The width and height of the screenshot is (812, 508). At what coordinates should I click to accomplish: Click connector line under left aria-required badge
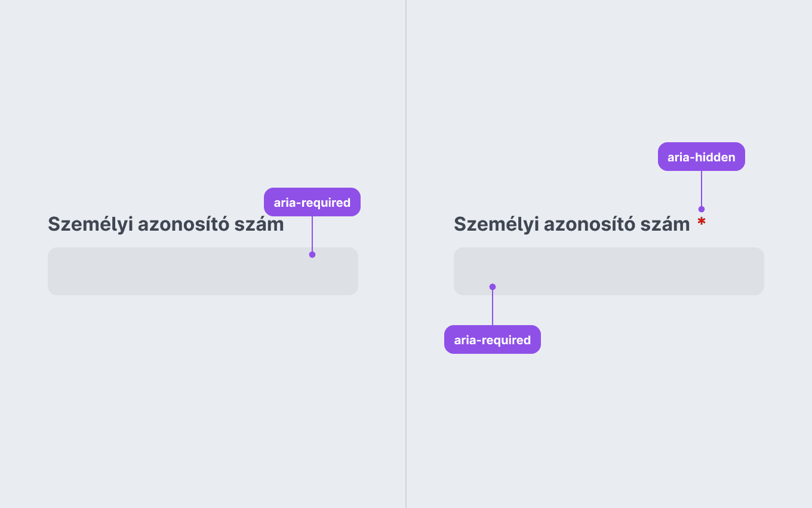(x=312, y=234)
